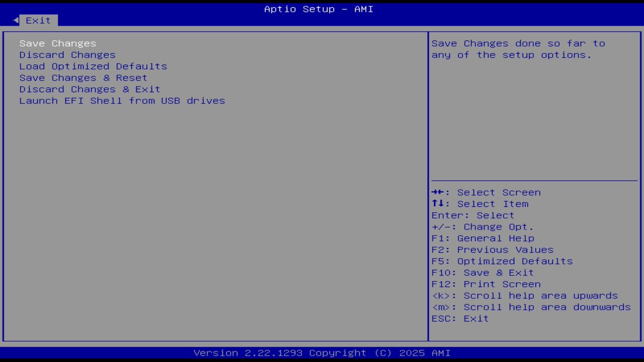Image resolution: width=644 pixels, height=362 pixels.
Task: Switch to the Exit tab
Action: pyautogui.click(x=38, y=20)
